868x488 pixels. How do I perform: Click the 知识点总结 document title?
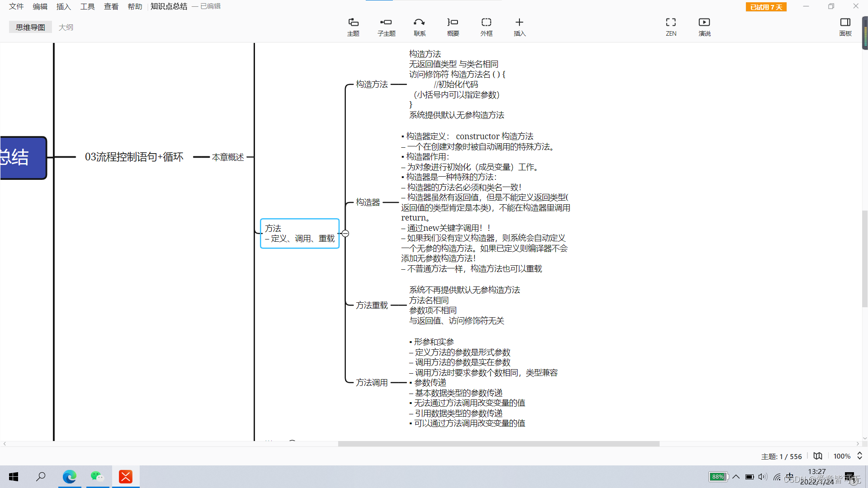coord(169,6)
